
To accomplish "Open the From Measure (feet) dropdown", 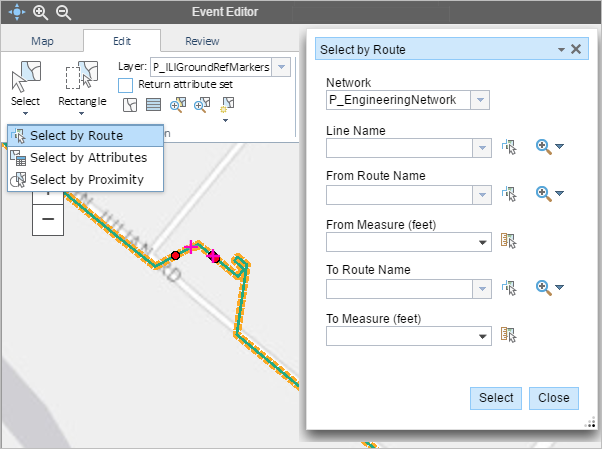I will click(484, 241).
